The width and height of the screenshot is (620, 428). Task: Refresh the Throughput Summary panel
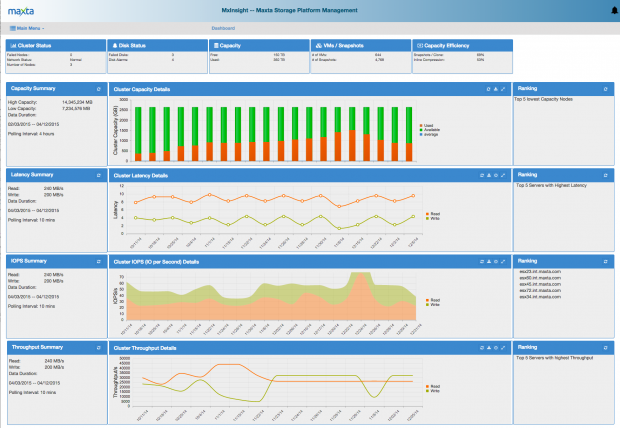pos(98,348)
